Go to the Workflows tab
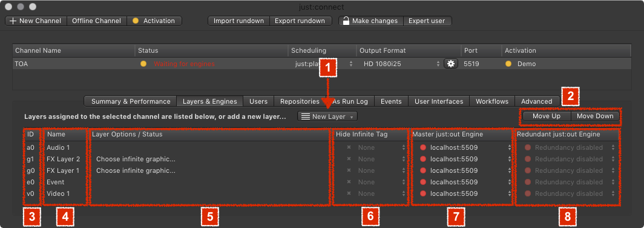The image size is (644, 228). 491,101
